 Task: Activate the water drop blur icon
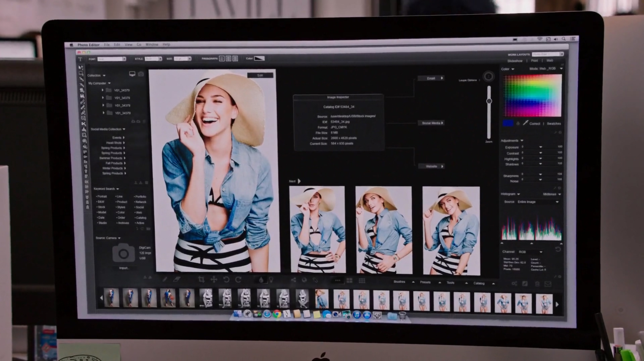tap(261, 280)
